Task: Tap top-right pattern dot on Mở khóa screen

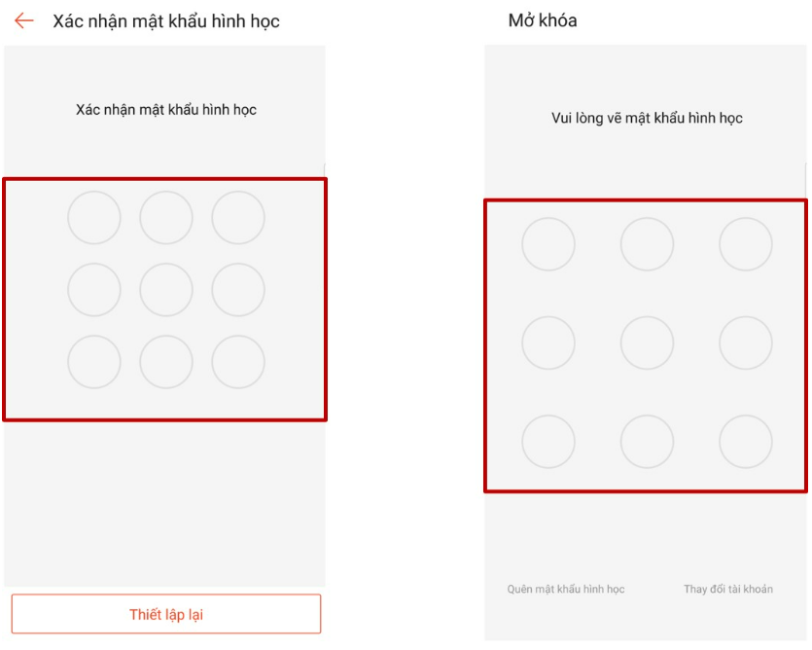Action: [x=746, y=244]
